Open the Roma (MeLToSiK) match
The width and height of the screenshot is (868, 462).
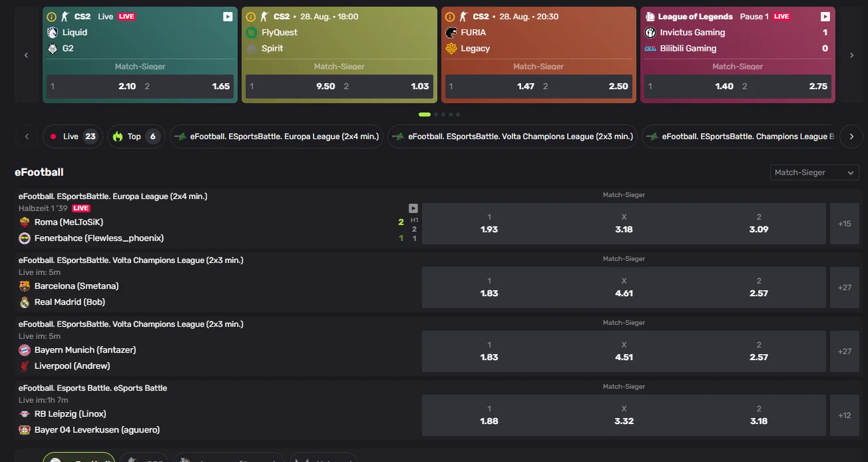tap(69, 222)
